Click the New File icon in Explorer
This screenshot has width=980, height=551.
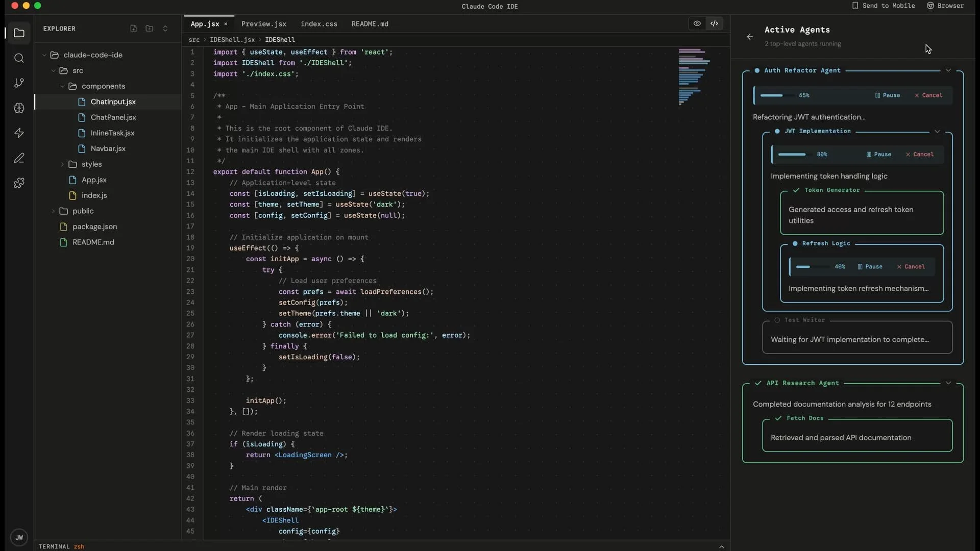point(133,29)
